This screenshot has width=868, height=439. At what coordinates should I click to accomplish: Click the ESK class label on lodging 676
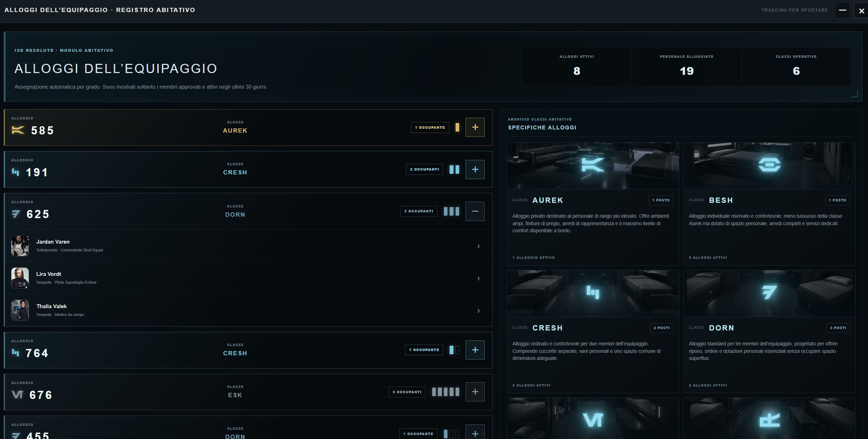click(x=235, y=395)
